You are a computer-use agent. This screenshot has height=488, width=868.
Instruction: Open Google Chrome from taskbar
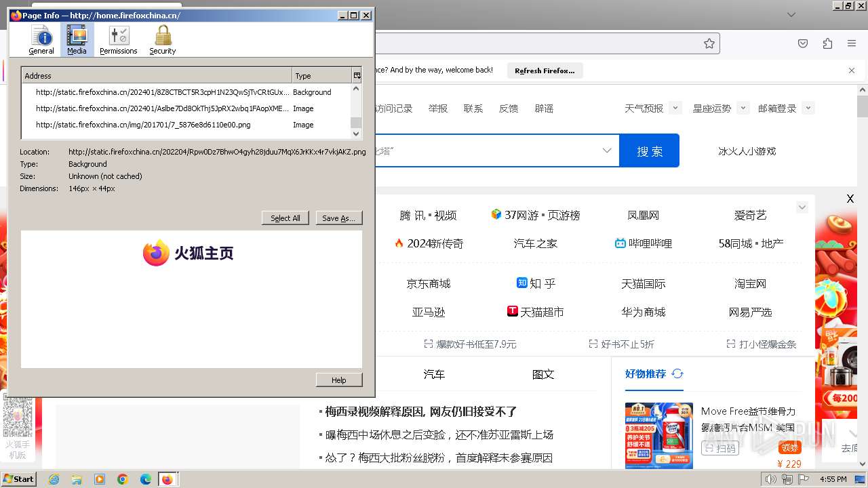click(x=123, y=479)
